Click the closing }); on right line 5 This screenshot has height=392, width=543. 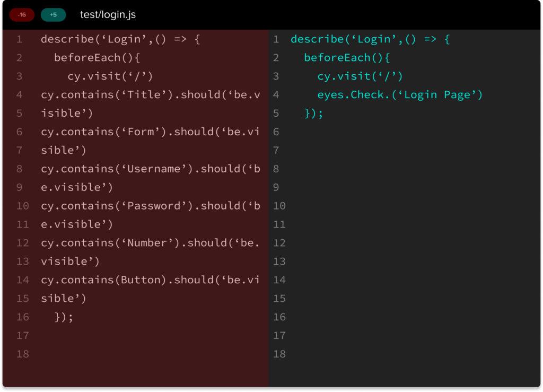pos(310,113)
